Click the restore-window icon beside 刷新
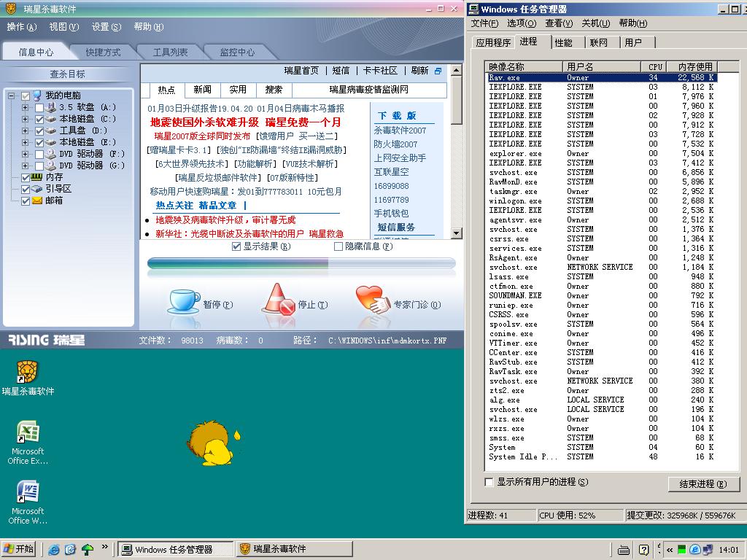 pyautogui.click(x=438, y=71)
